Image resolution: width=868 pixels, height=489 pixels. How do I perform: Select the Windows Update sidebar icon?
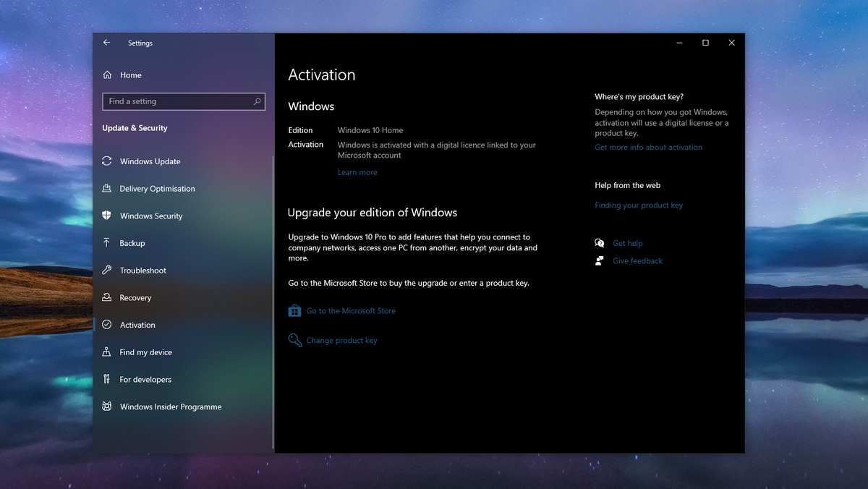pyautogui.click(x=107, y=161)
